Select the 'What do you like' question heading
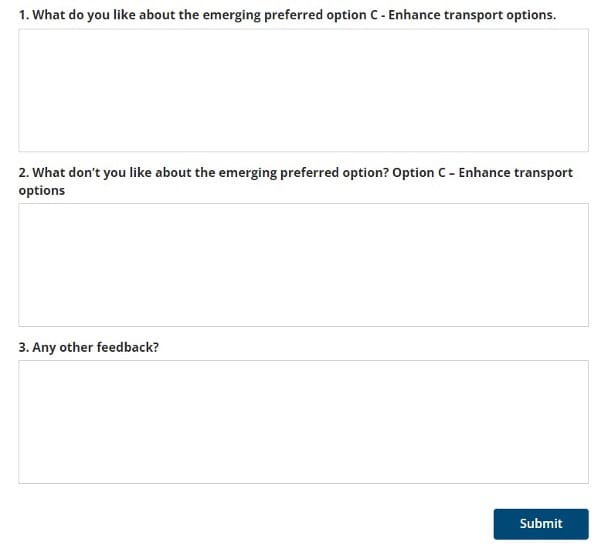Screen dimensions: 602x552 tap(287, 16)
